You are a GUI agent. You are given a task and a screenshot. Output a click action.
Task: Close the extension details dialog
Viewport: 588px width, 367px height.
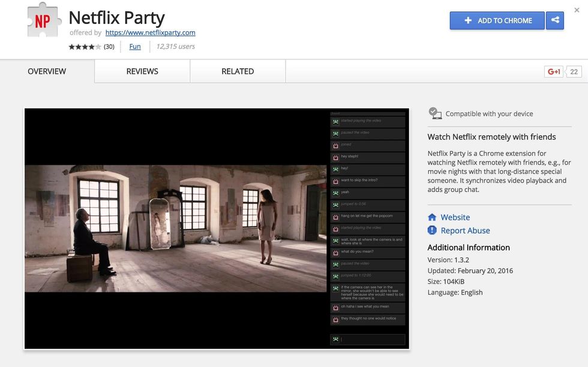point(577,10)
